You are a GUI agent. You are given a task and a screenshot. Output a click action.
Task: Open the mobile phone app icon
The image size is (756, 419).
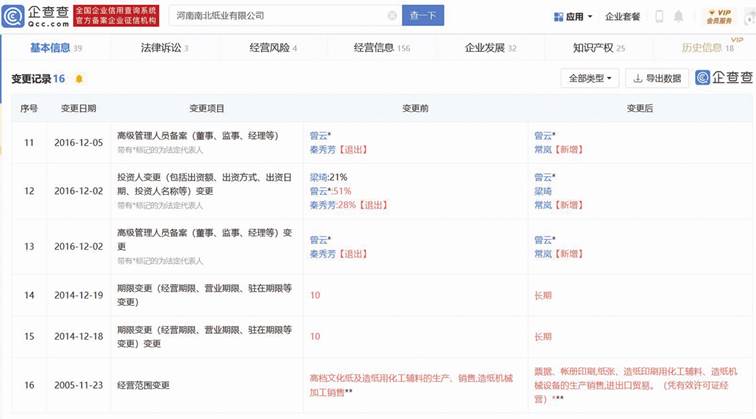point(657,17)
